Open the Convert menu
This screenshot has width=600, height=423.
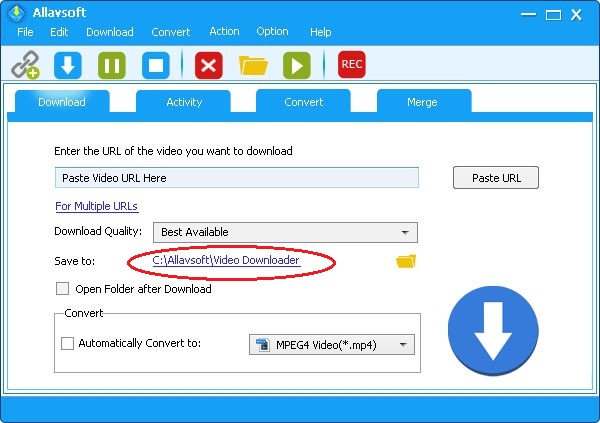[x=171, y=32]
